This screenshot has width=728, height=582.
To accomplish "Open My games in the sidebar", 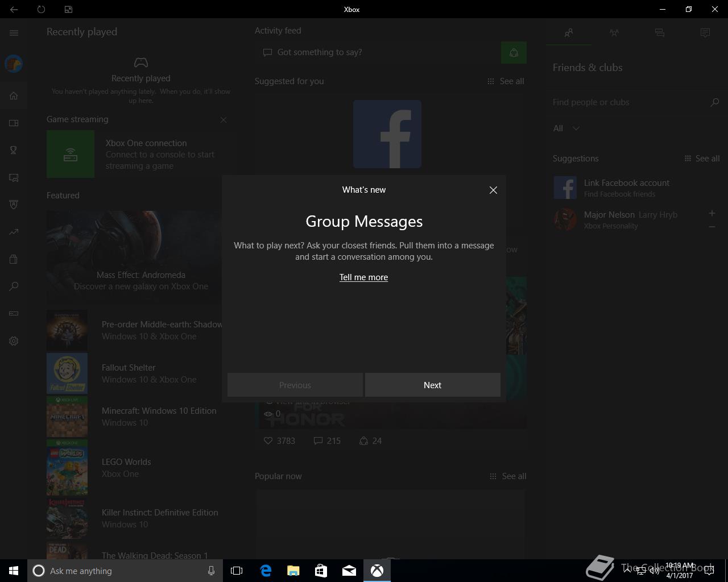I will (x=14, y=123).
